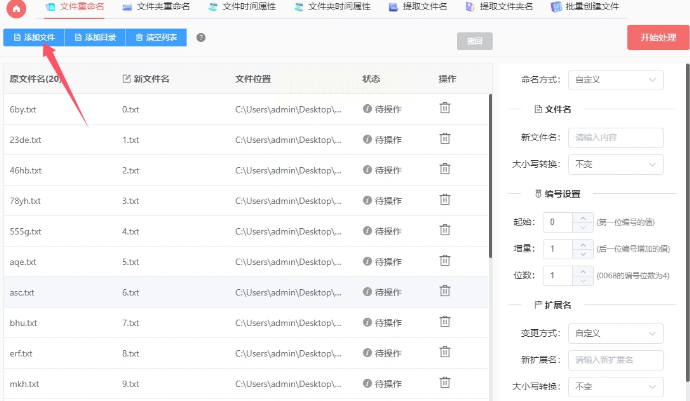This screenshot has width=690, height=401.
Task: Click status info icon in 78yh.txt row
Action: click(367, 200)
